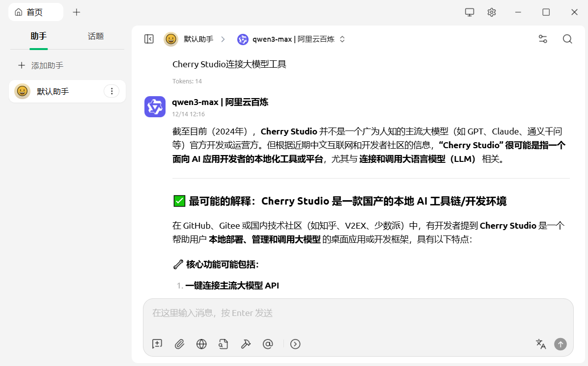Maximize the Cherry Studio window
The width and height of the screenshot is (588, 366).
coord(546,12)
